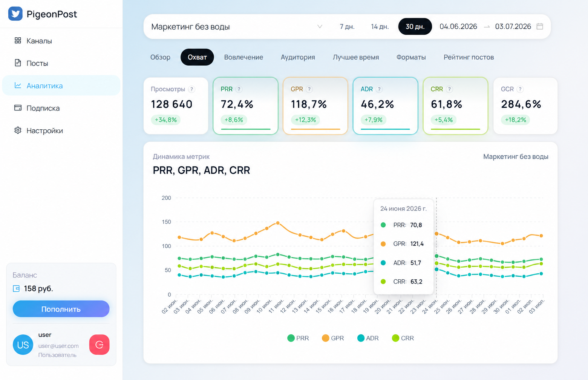Toggle CRR series in chart legend

[x=403, y=338]
